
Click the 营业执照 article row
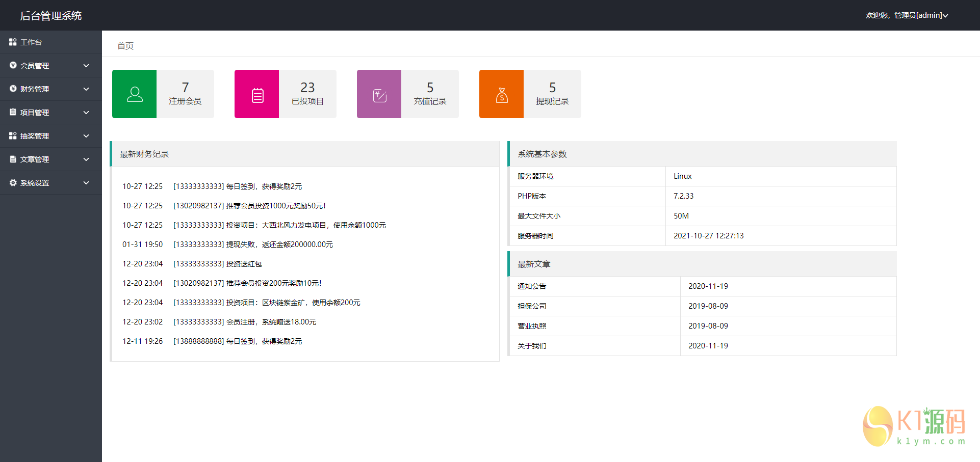click(x=532, y=326)
